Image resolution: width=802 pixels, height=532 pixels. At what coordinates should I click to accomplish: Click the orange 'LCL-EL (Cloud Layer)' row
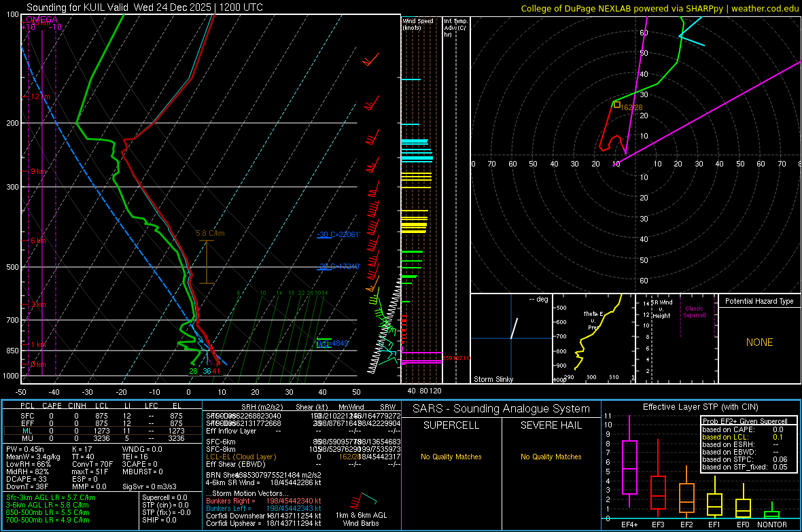303,457
